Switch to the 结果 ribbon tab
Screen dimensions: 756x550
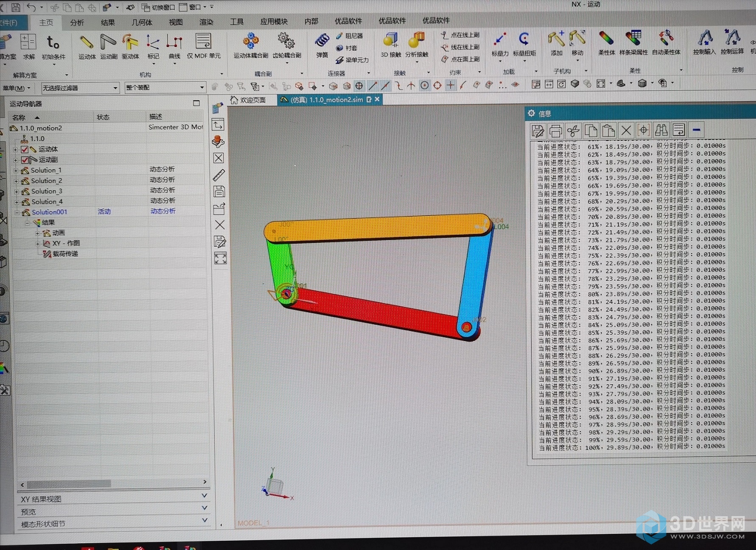point(108,22)
